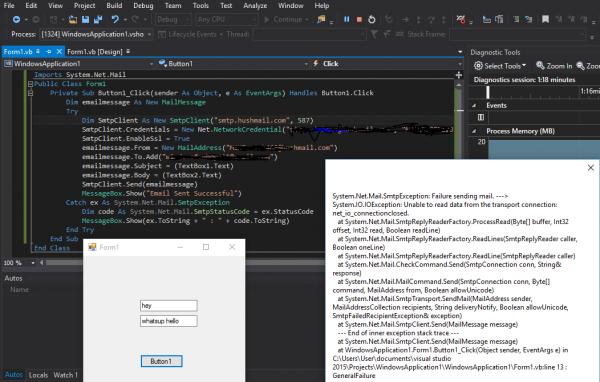
Task: Open the editor zoom 100 % dropdown
Action: (x=19, y=263)
